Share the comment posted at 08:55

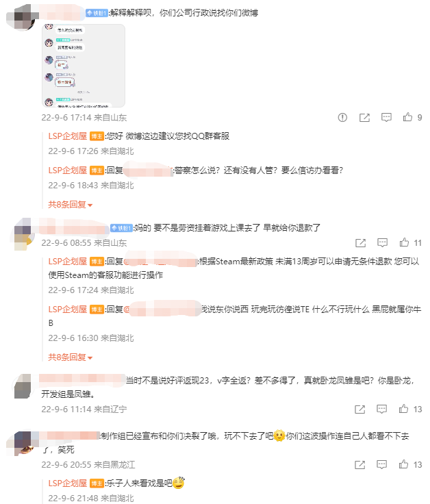(360, 243)
